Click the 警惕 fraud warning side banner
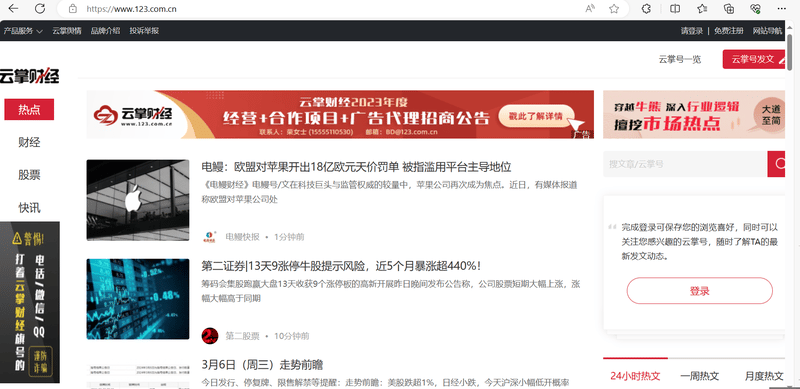 tap(30, 302)
